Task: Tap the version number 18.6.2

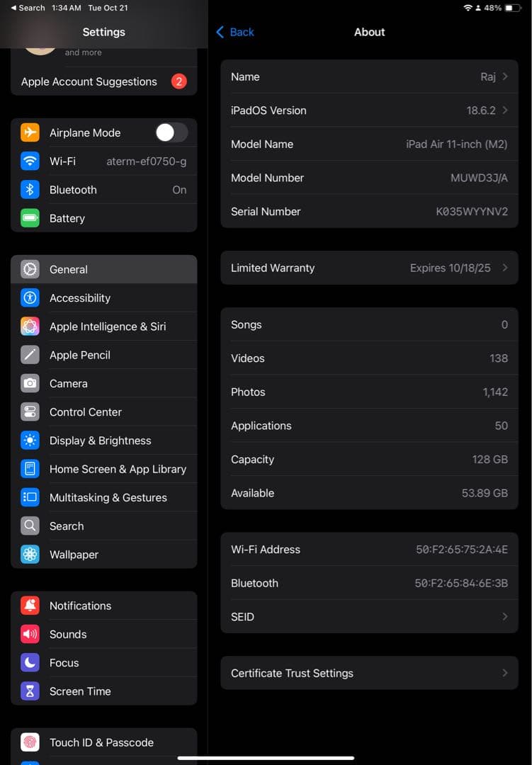Action: coord(481,110)
